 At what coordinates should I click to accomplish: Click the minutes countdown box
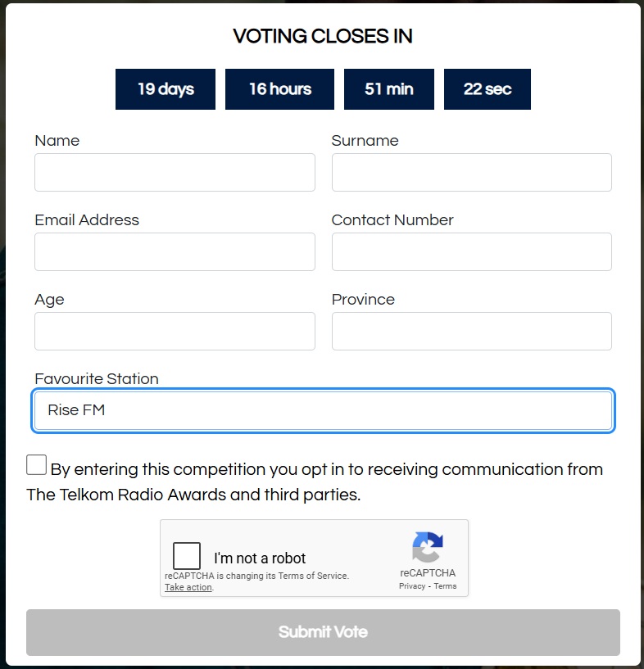389,89
